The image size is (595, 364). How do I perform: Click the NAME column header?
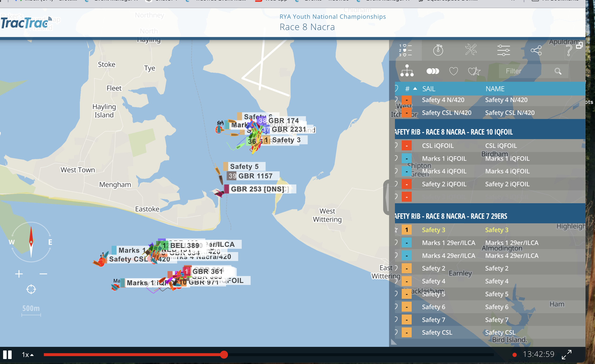click(495, 89)
